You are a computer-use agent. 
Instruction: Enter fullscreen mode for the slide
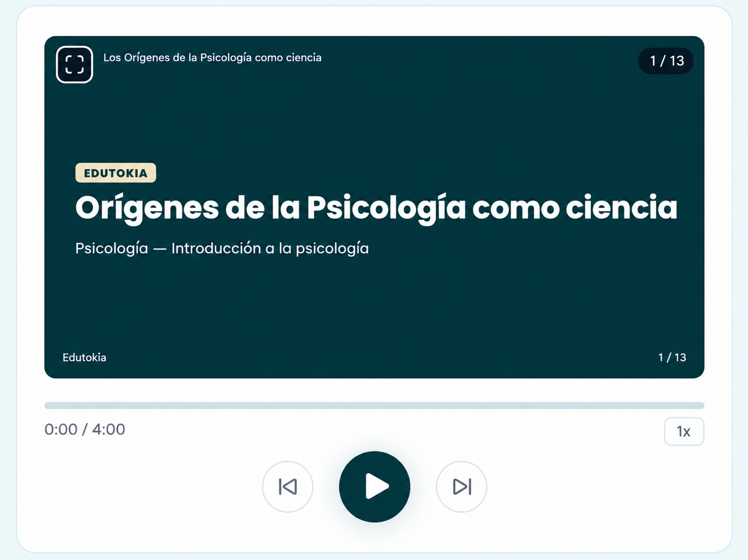click(74, 65)
